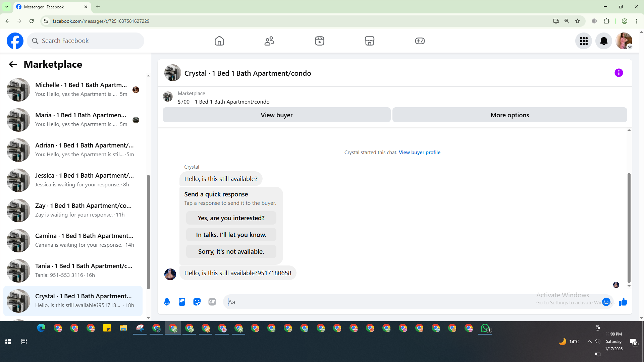Expand the account profile picture menu
Screen dimensions: 644x362
coord(624,41)
